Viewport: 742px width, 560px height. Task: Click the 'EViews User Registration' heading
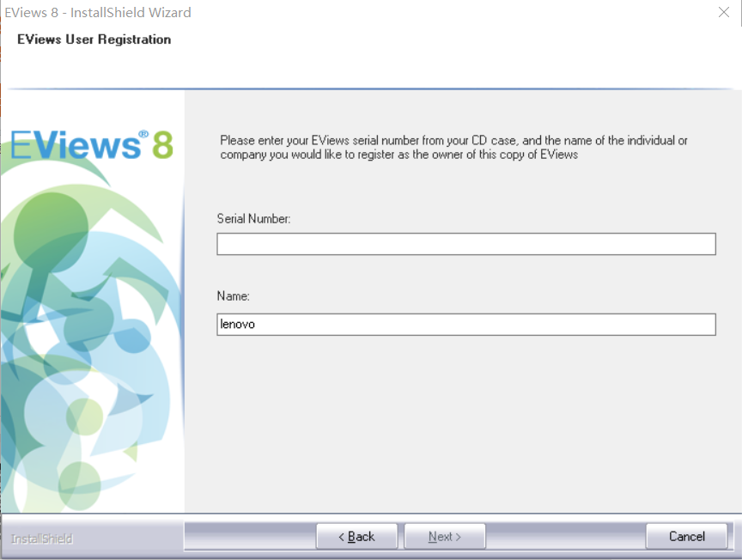(94, 40)
